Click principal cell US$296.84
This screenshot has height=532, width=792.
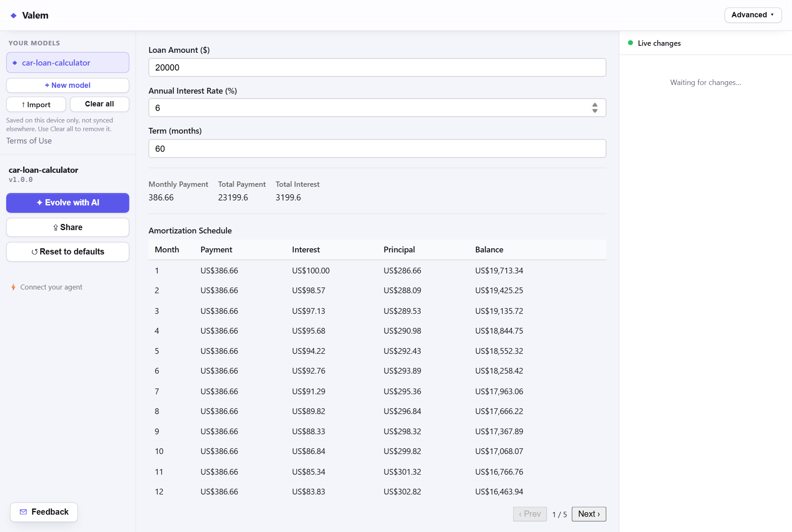[x=402, y=411]
